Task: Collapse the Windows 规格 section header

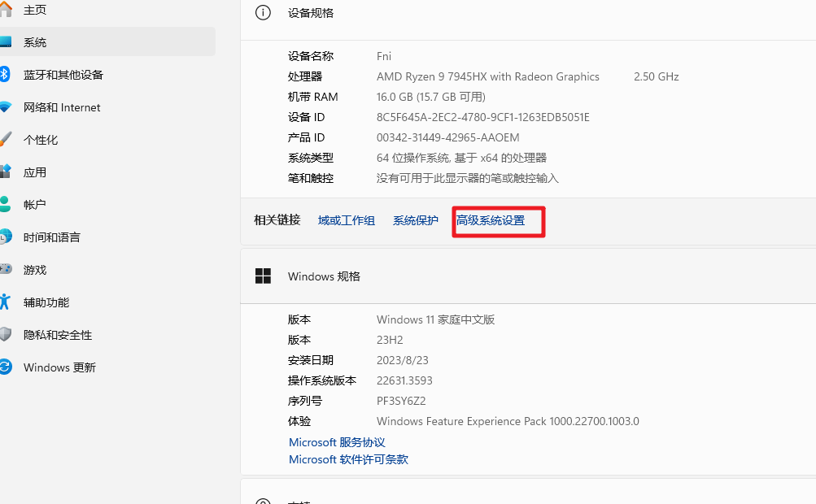Action: click(x=528, y=276)
